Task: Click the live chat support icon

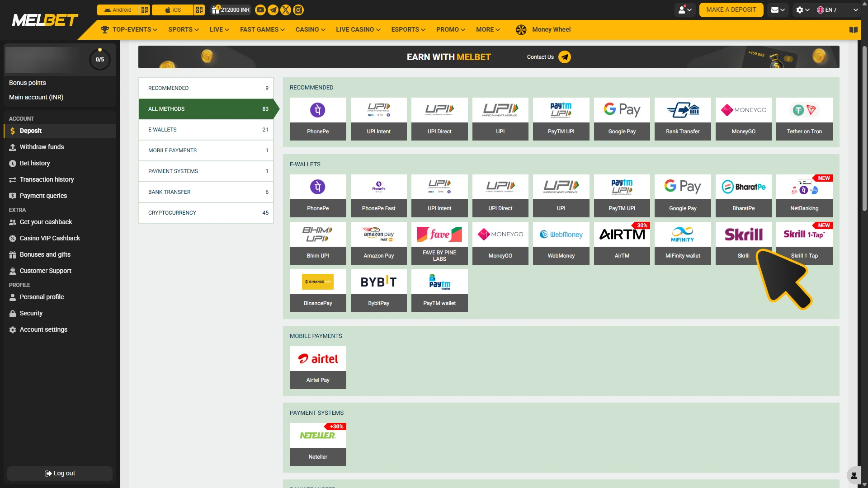Action: coord(854,475)
